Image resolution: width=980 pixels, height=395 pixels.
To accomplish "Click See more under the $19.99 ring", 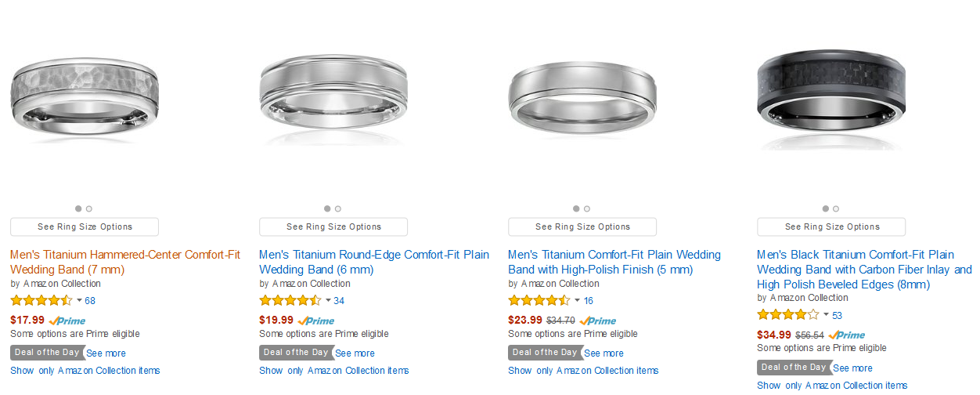I will (355, 353).
